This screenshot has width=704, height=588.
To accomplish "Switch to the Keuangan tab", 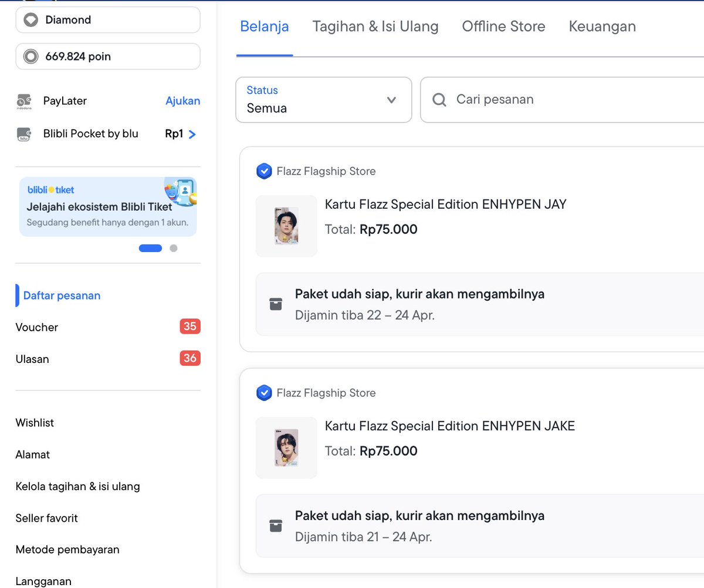I will click(603, 26).
